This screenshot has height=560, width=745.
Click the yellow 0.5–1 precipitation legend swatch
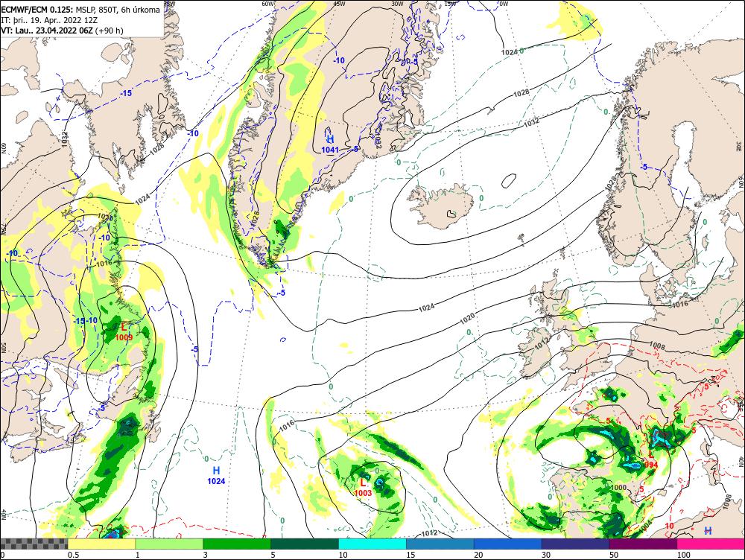pyautogui.click(x=101, y=544)
